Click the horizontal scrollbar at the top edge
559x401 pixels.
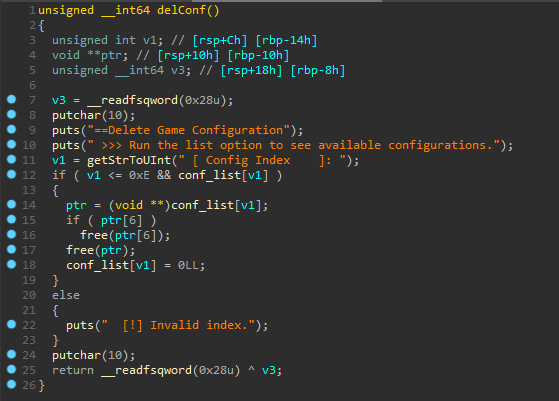tap(288, 1)
